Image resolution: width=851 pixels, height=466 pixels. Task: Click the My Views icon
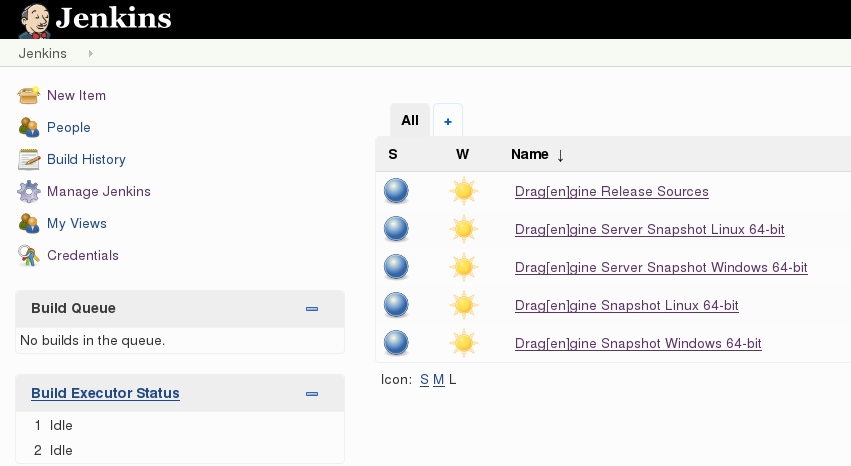click(29, 224)
